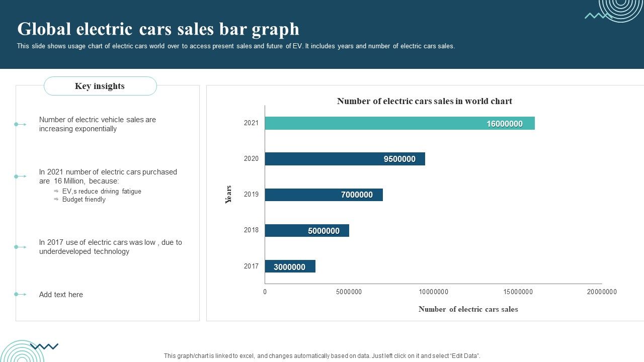Viewport: 644px width, 362px height.
Task: Select the 'Number of electric cars sales' axis title
Action: coord(468,309)
